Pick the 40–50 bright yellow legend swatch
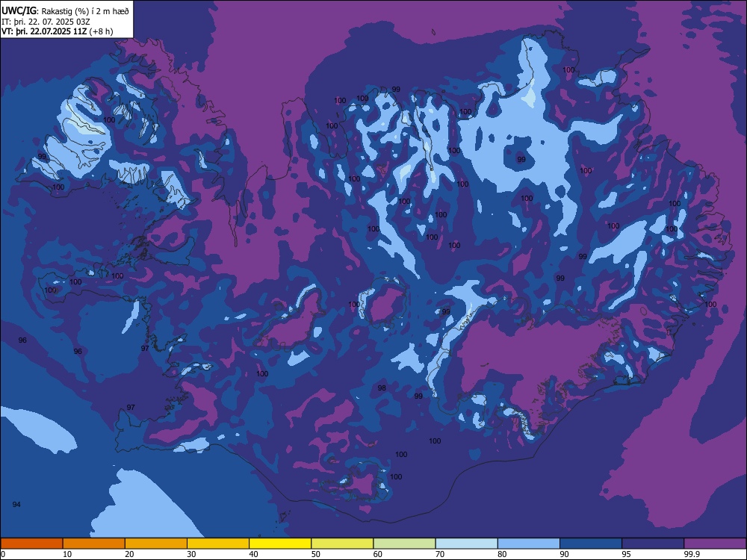Viewport: 747px width, 560px height. (x=280, y=544)
